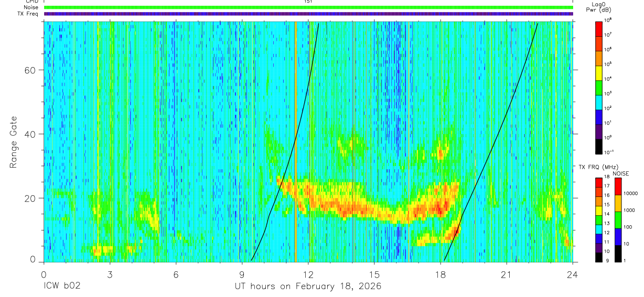This screenshot has width=644, height=297.
Task: Click the x-axis hour label '6'
Action: pos(176,274)
